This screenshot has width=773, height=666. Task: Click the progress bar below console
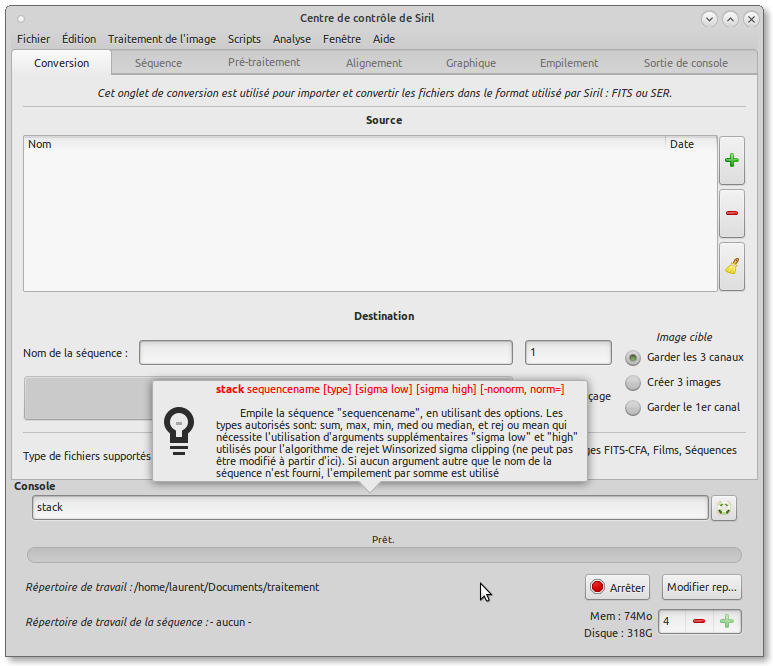tap(384, 555)
